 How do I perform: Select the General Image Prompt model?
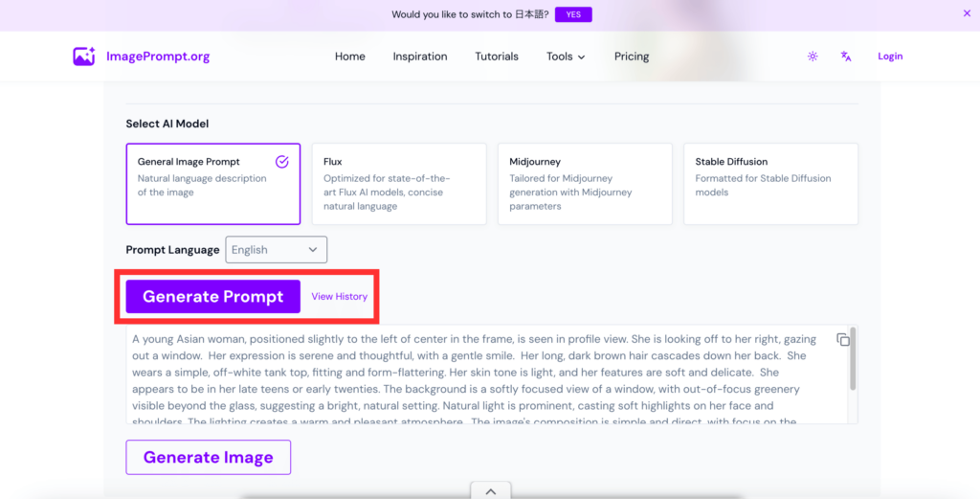pos(213,184)
